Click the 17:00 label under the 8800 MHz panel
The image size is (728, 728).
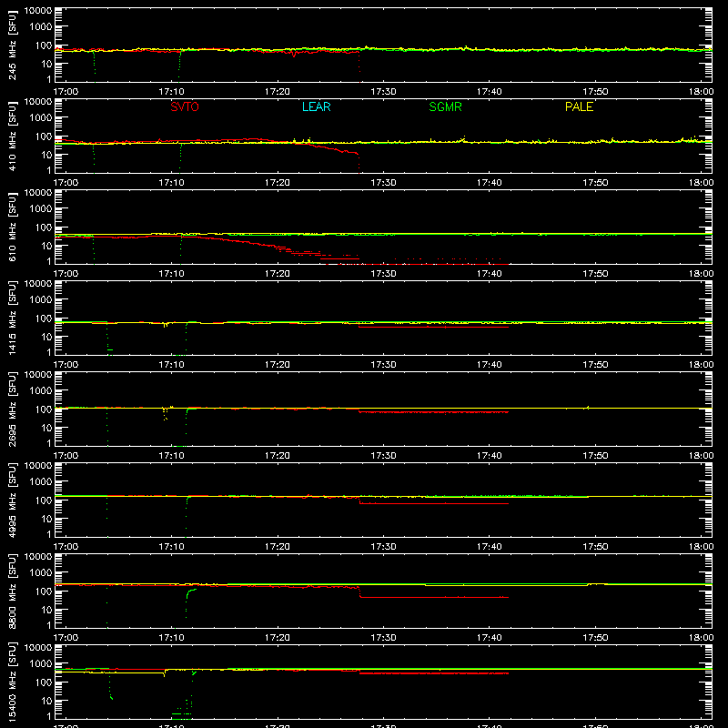tap(66, 638)
